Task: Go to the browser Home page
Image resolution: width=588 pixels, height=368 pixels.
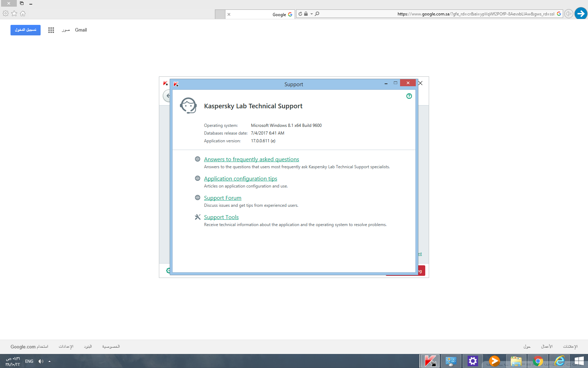Action: (x=23, y=13)
